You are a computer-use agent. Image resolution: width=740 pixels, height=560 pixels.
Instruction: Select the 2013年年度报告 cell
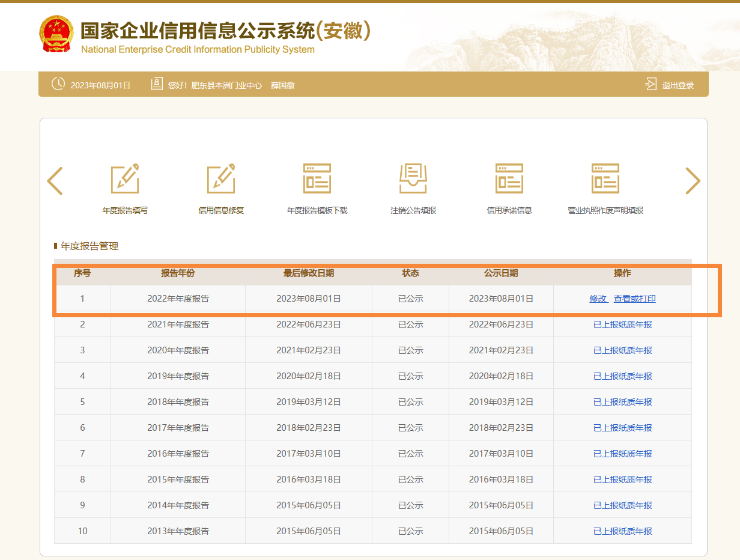[178, 531]
